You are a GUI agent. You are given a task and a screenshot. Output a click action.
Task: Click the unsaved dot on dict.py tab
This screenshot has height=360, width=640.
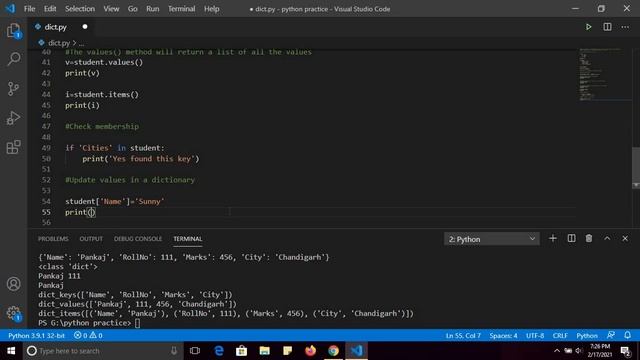click(x=84, y=27)
